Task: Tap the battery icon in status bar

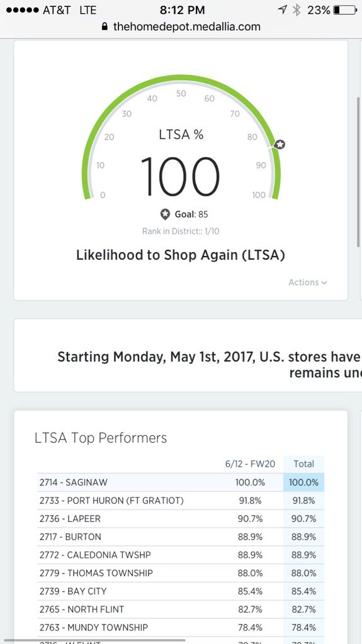Action: (345, 10)
